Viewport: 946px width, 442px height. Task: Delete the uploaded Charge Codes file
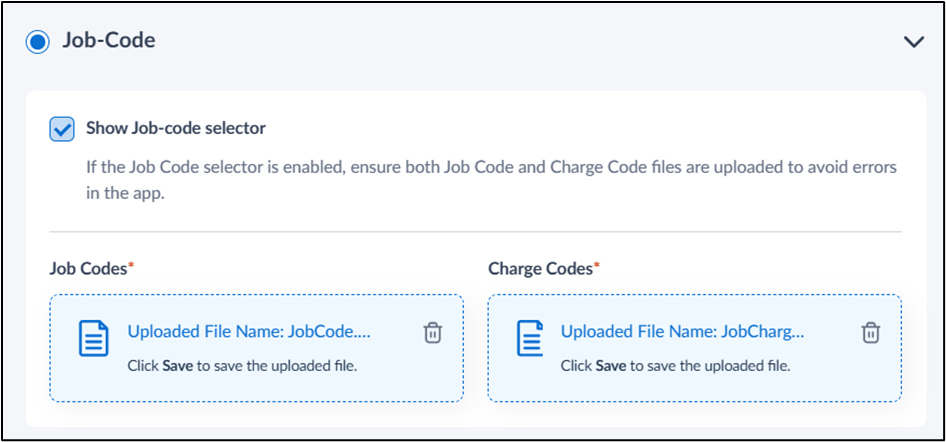click(x=870, y=333)
